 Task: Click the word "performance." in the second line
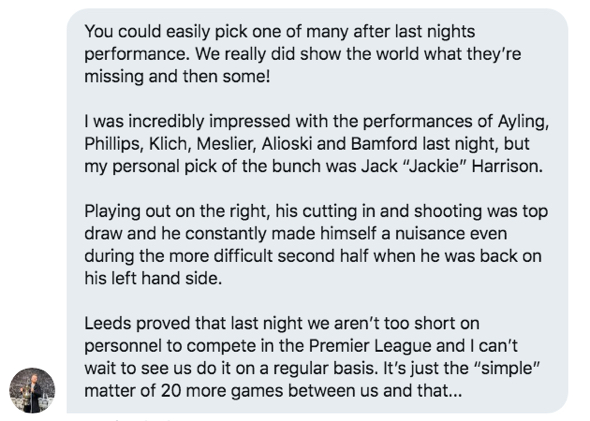[x=137, y=54]
